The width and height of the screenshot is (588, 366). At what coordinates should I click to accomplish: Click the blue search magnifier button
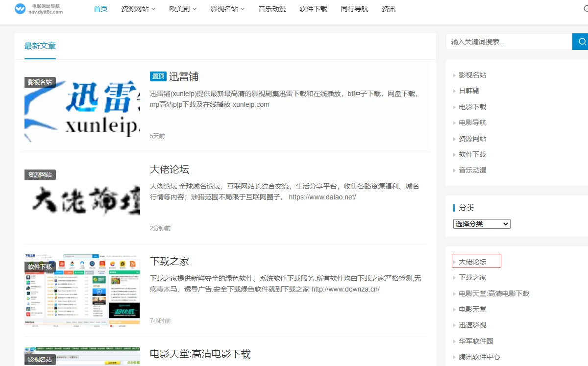click(581, 42)
